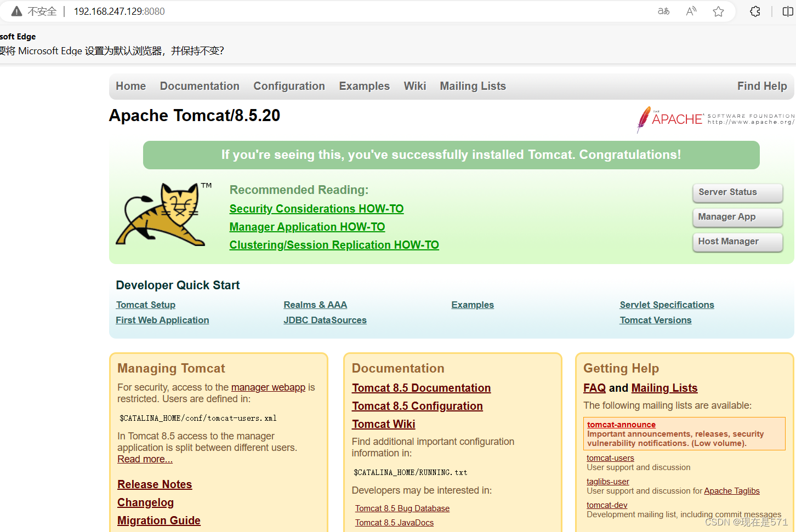Open the First Web Application link
796x532 pixels.
click(x=162, y=320)
